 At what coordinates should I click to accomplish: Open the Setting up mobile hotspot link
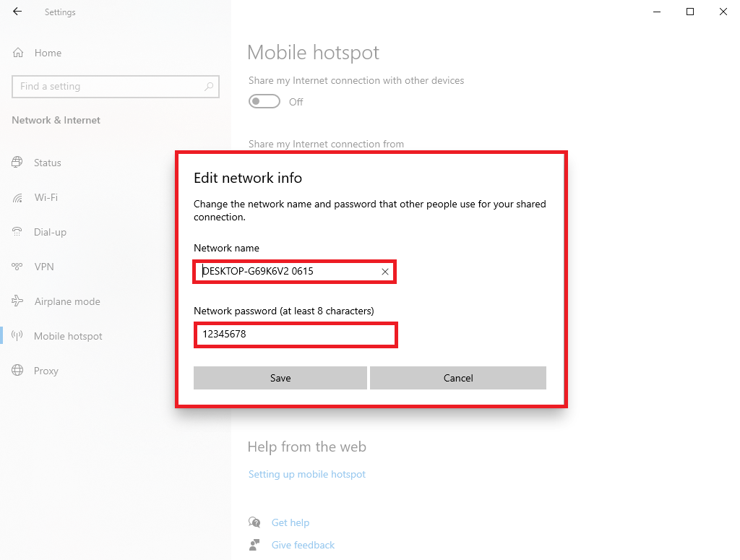point(307,474)
